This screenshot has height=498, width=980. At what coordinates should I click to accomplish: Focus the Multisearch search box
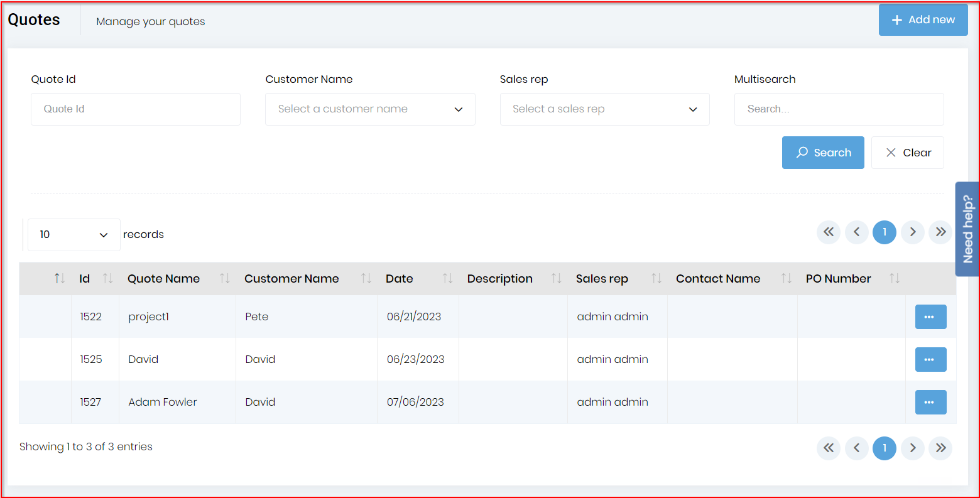tap(839, 109)
